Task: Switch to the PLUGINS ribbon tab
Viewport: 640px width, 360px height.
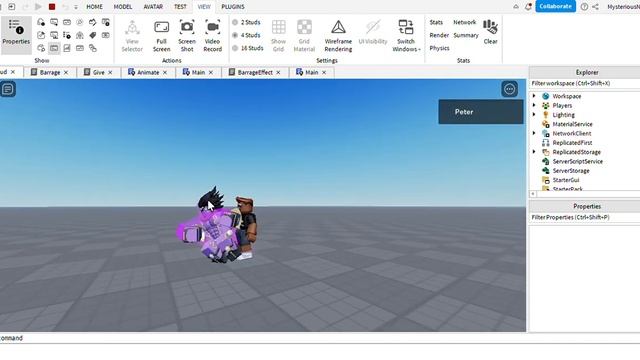Action: pos(233,7)
